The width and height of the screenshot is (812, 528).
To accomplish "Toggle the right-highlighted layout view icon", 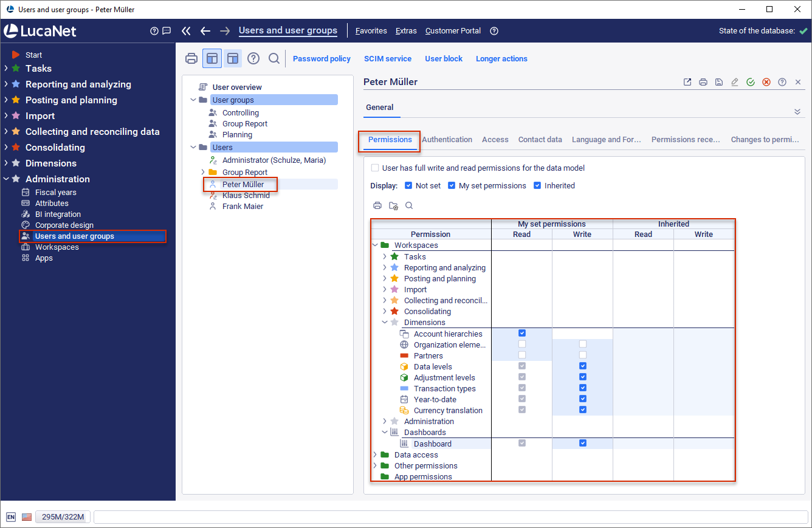I will (x=233, y=59).
